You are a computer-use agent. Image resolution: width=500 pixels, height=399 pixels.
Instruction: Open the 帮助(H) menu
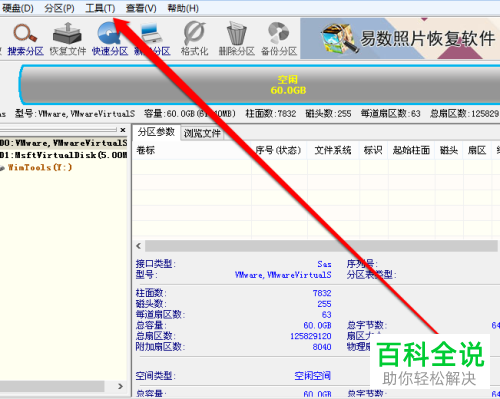pyautogui.click(x=183, y=8)
